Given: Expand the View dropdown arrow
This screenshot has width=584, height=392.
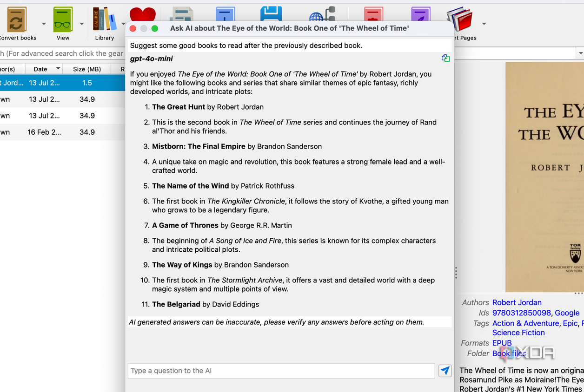Looking at the screenshot, I should tap(81, 24).
